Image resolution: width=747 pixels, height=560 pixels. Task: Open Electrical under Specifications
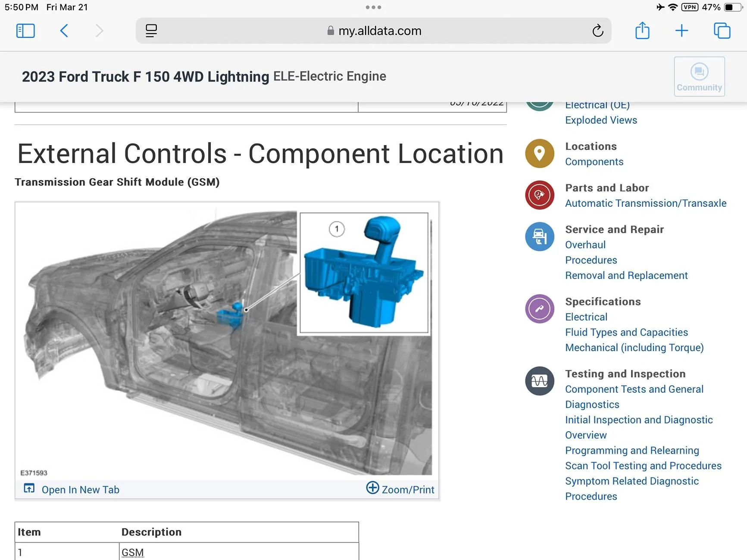pos(586,317)
